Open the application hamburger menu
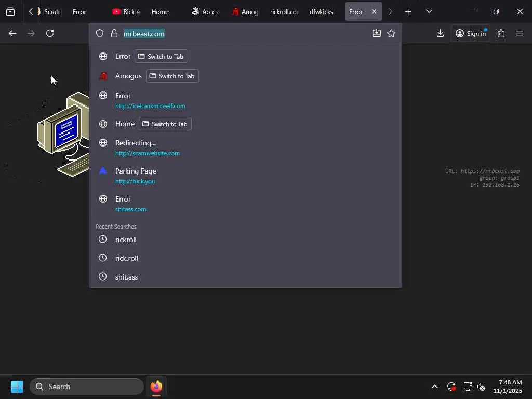Image resolution: width=532 pixels, height=399 pixels. tap(520, 33)
